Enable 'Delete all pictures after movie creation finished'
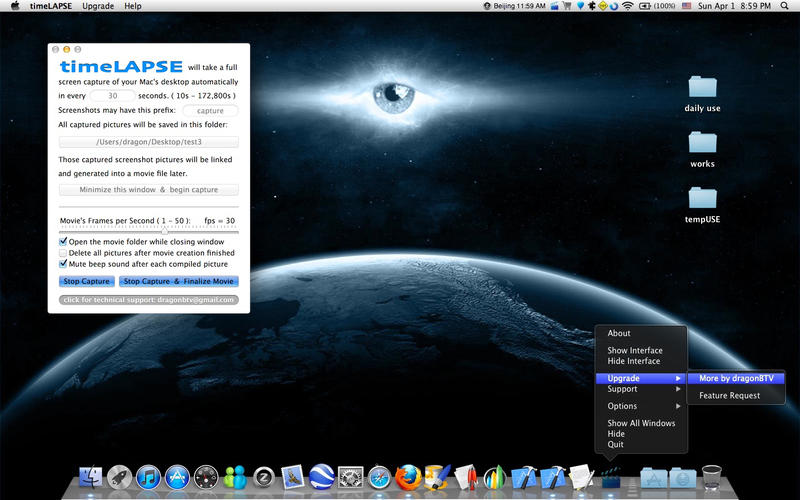 pyautogui.click(x=63, y=253)
